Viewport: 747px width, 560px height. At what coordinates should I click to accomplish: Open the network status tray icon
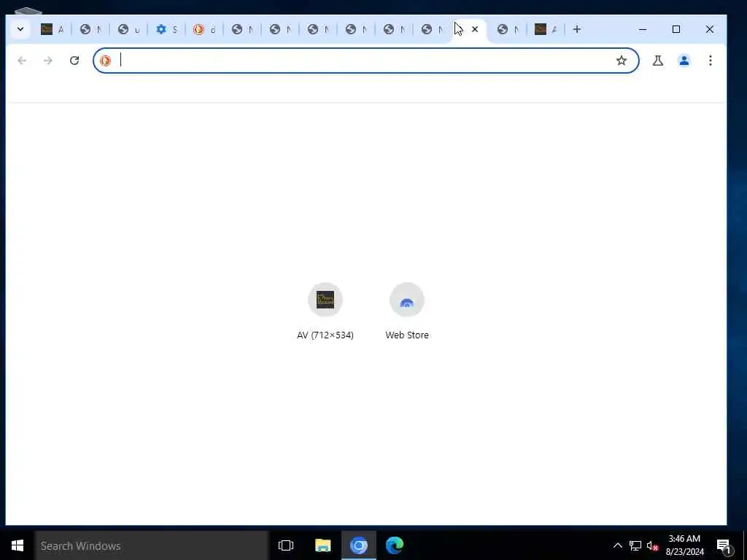(x=635, y=545)
